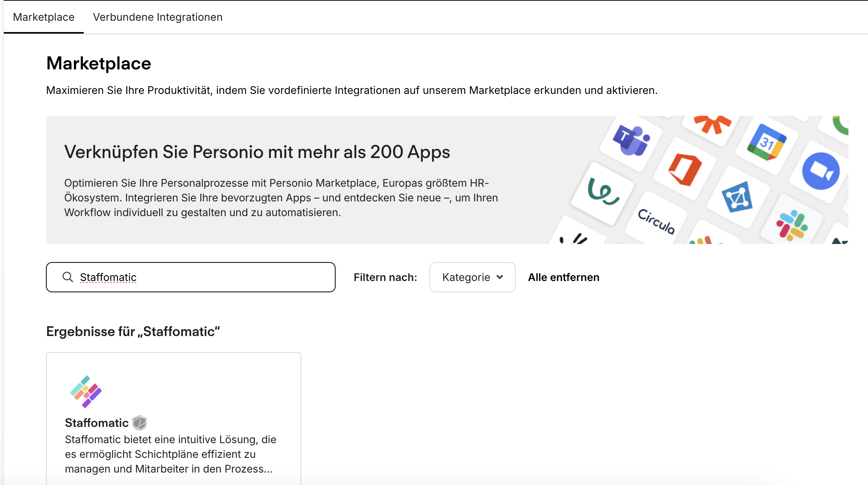This screenshot has width=868, height=485.
Task: Click the Microsoft Teams icon in banner
Action: point(631,141)
